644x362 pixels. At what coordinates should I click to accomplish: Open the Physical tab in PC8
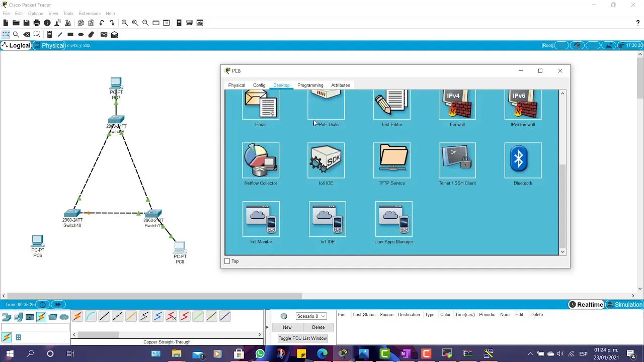(236, 85)
